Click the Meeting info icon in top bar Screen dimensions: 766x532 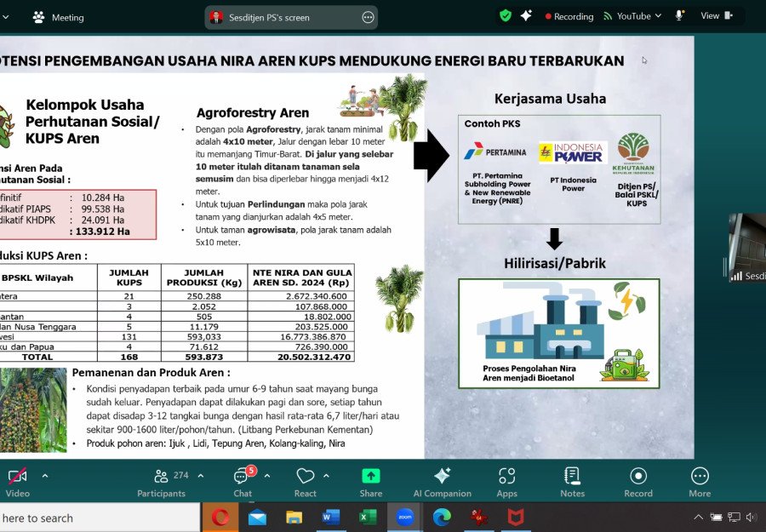pyautogui.click(x=38, y=17)
